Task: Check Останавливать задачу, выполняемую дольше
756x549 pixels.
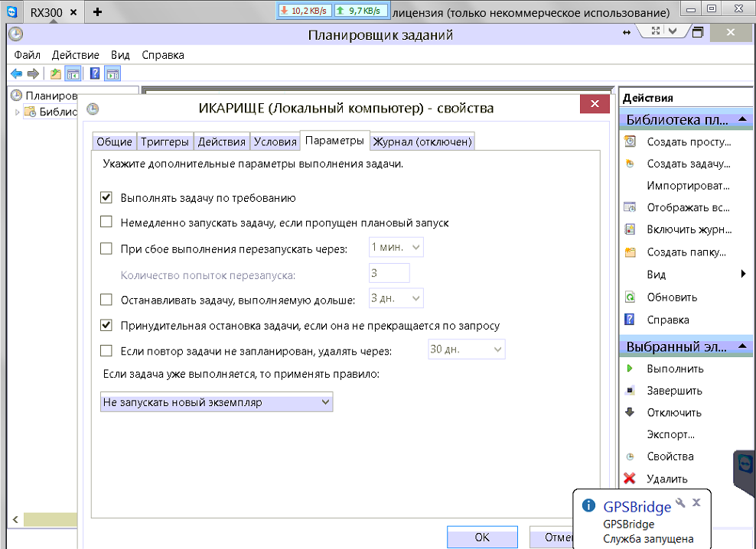Action: [106, 300]
